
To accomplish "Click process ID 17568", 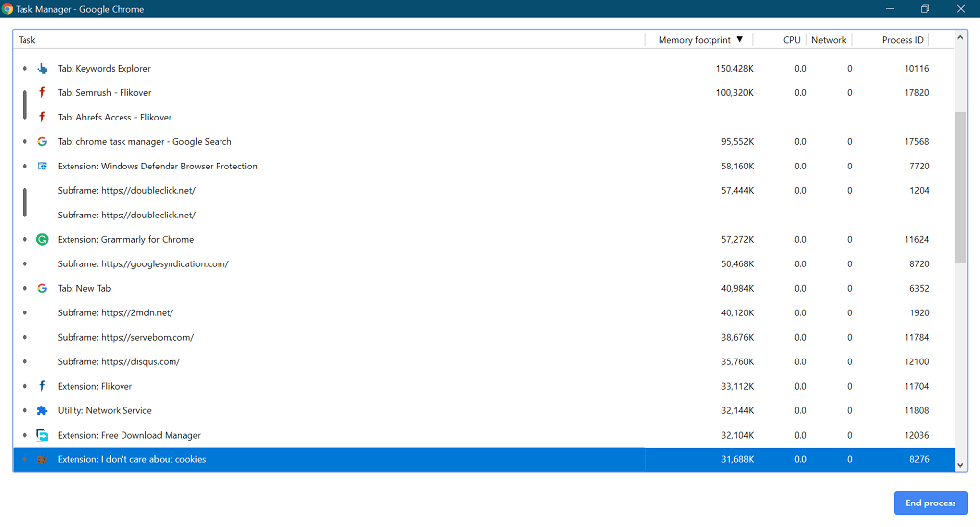I will (x=917, y=142).
